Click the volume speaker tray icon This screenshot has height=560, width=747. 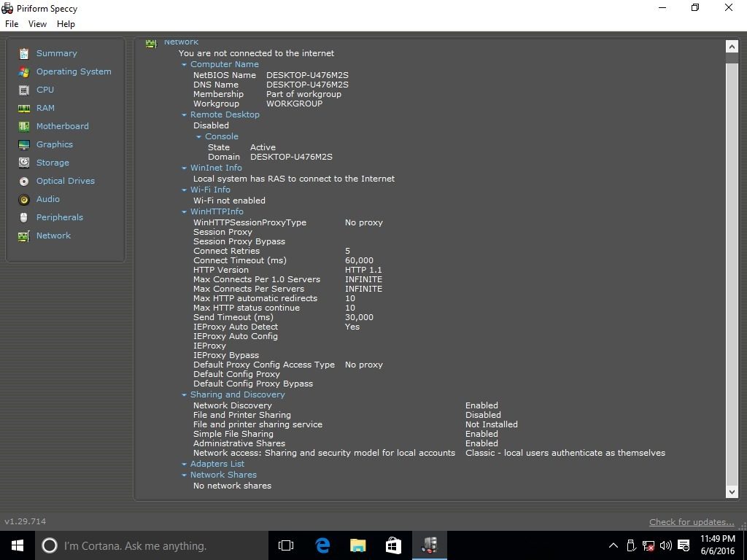point(665,545)
